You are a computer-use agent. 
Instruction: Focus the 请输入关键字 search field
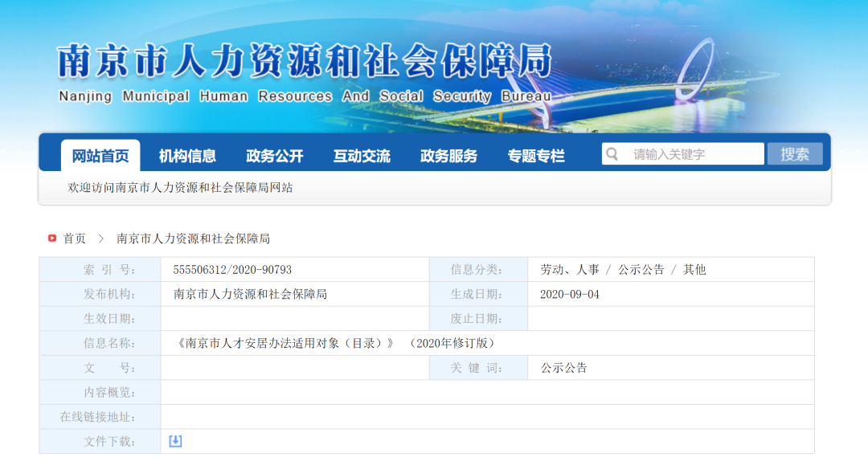click(x=683, y=154)
